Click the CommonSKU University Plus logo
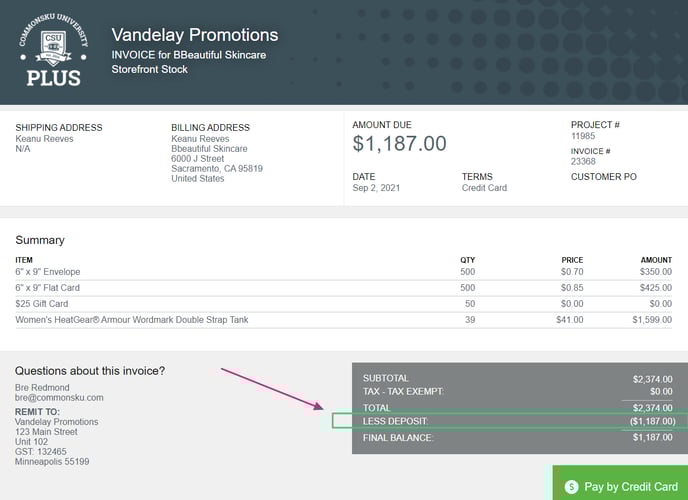688x500 pixels. (52, 49)
